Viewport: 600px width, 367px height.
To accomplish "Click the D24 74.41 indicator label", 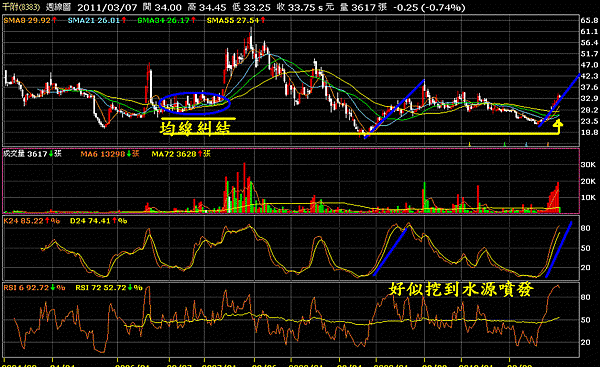I will (90, 221).
